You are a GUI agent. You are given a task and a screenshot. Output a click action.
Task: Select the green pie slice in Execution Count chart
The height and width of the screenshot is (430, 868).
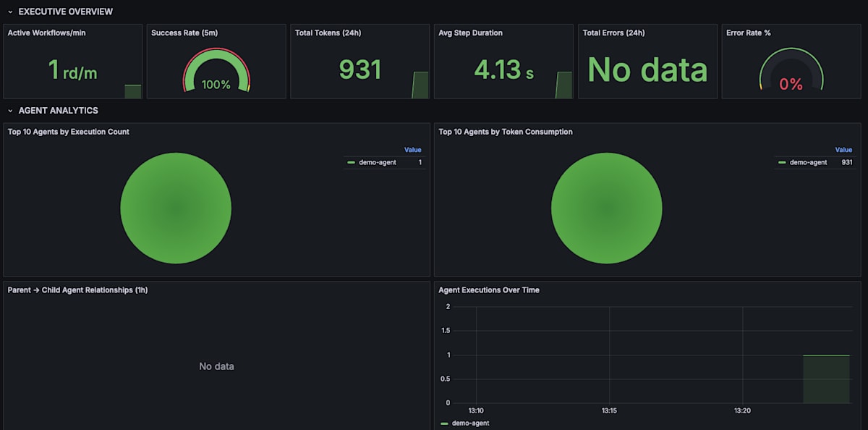click(176, 208)
